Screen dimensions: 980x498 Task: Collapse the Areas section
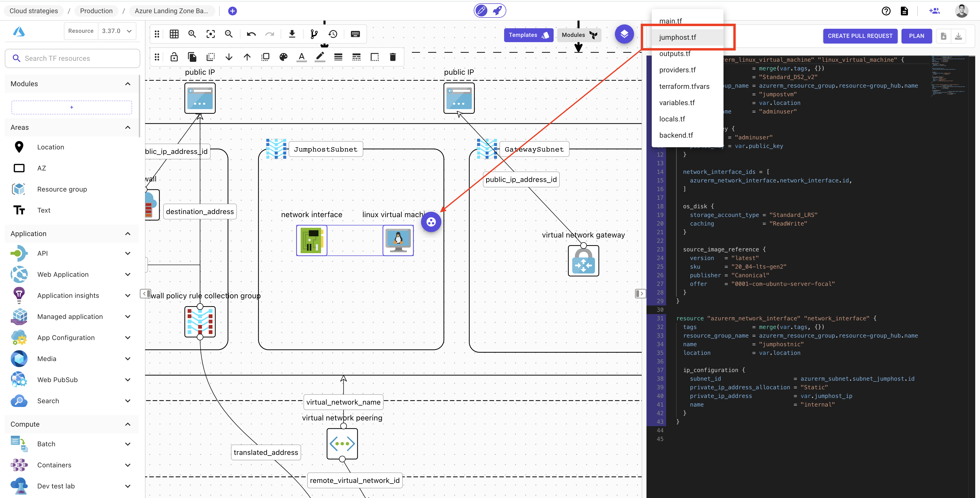point(128,128)
